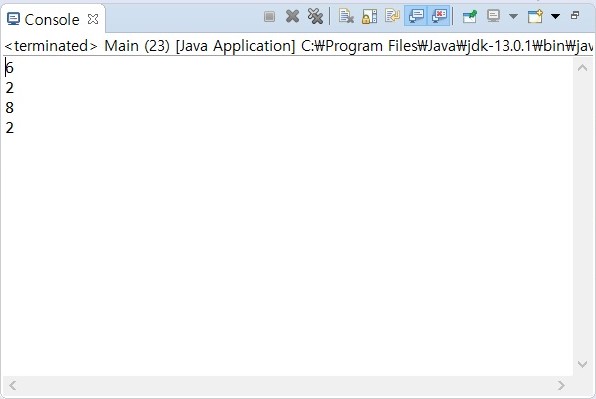Viewport: 596px width, 399px height.
Task: Toggle Scroll Lock in console
Action: pyautogui.click(x=369, y=16)
